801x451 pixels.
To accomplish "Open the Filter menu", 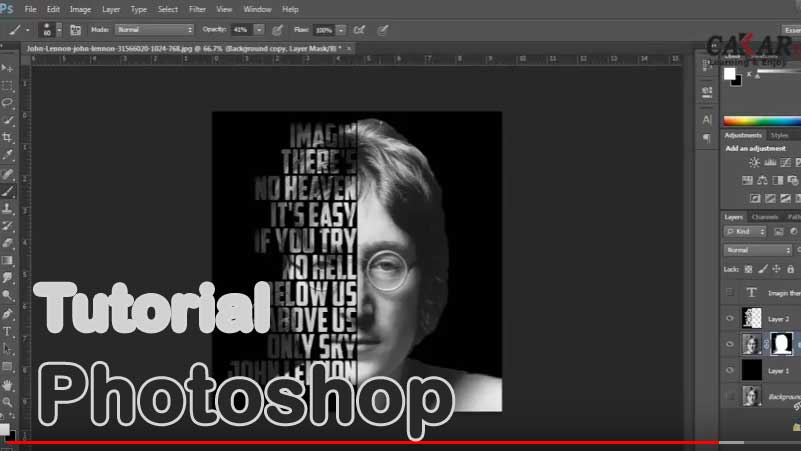I will pyautogui.click(x=197, y=9).
